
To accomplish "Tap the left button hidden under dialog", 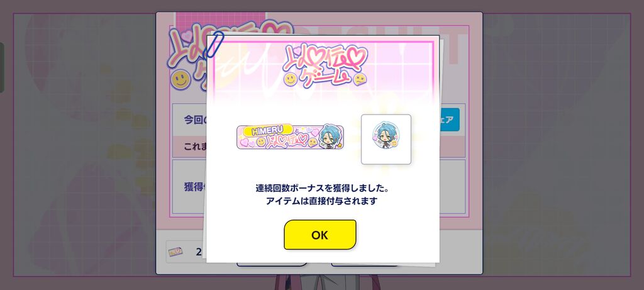I will (x=272, y=265).
